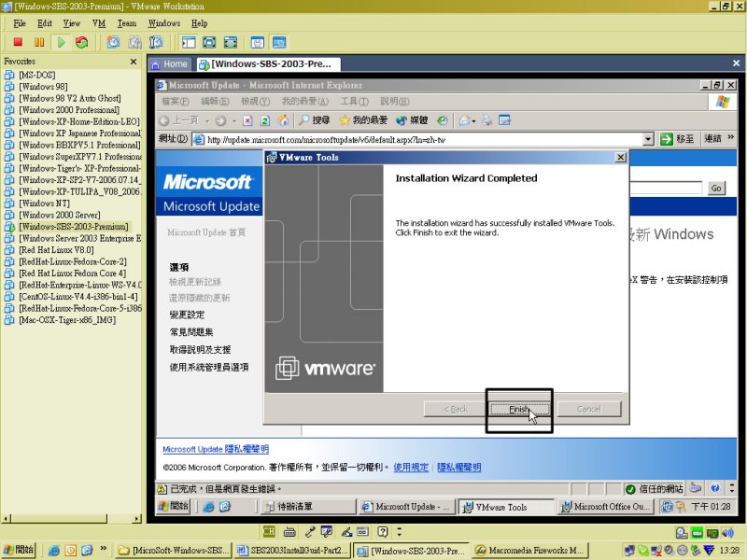This screenshot has height=560, width=747.
Task: Click the 使用系統管理員選項 sidebar link
Action: [x=209, y=367]
